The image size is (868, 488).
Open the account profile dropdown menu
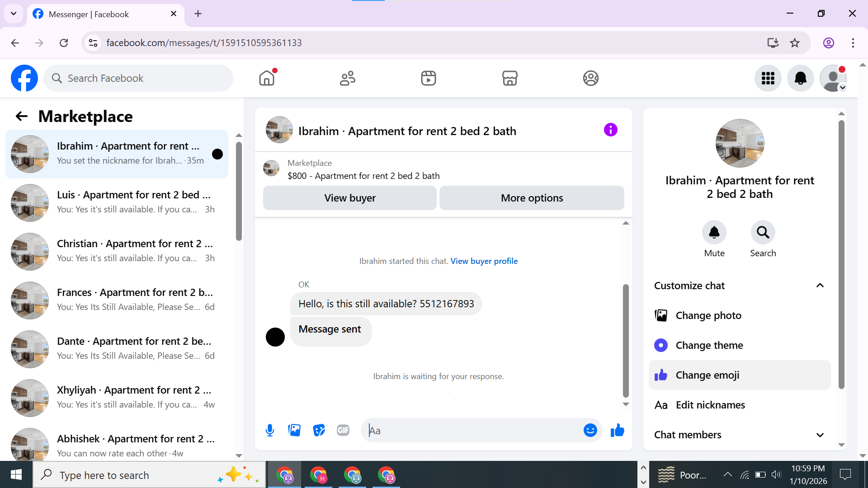[833, 78]
